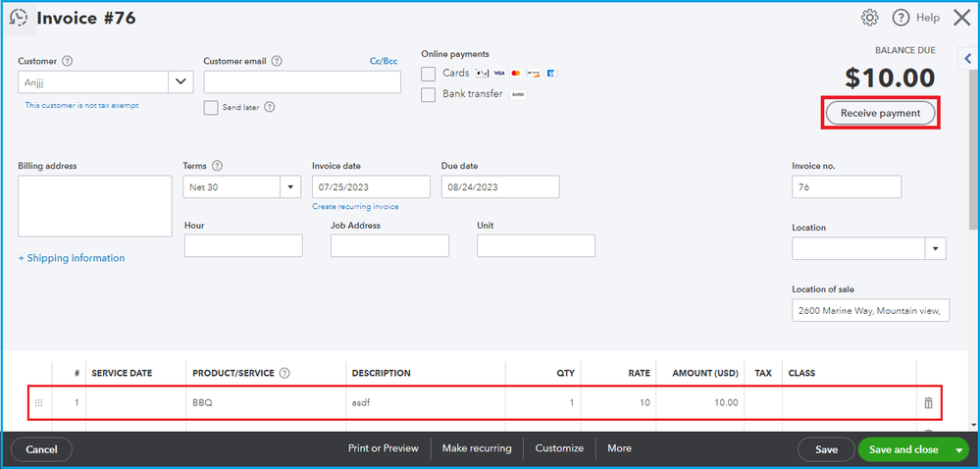Click the Help text link
The width and height of the screenshot is (980, 469).
pos(927,18)
